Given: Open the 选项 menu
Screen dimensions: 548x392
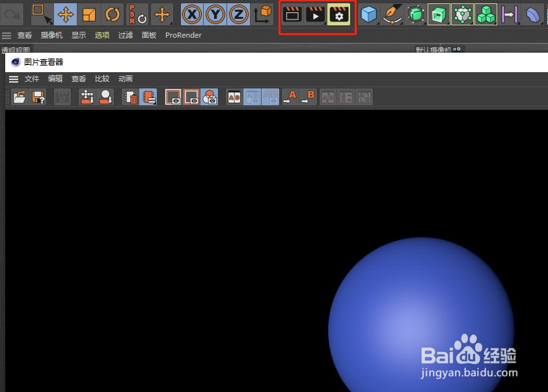Looking at the screenshot, I should tap(102, 35).
